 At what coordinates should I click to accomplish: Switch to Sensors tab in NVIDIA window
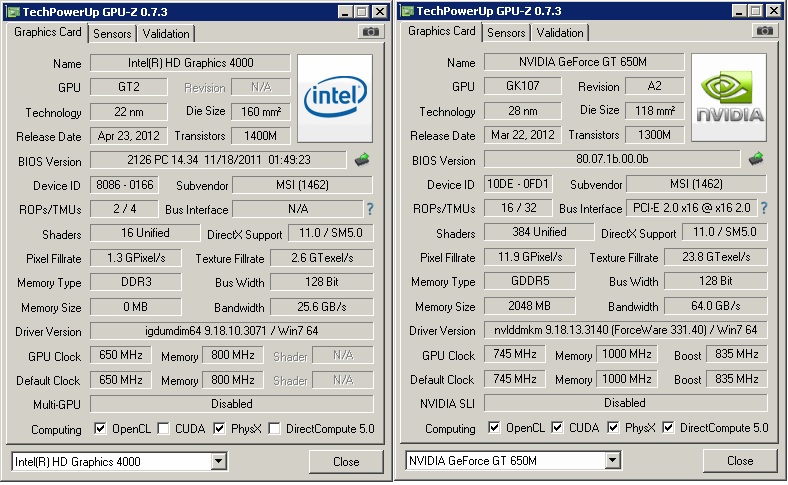[x=506, y=33]
